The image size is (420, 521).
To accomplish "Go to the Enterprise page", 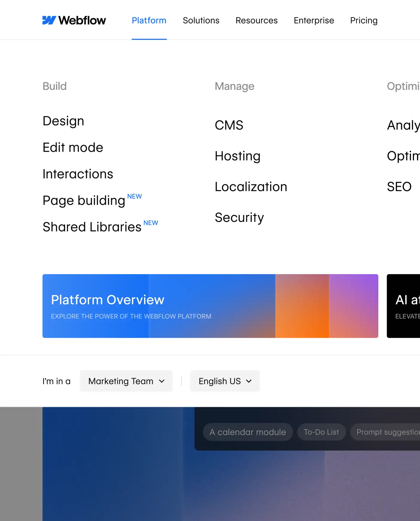I will 314,20.
